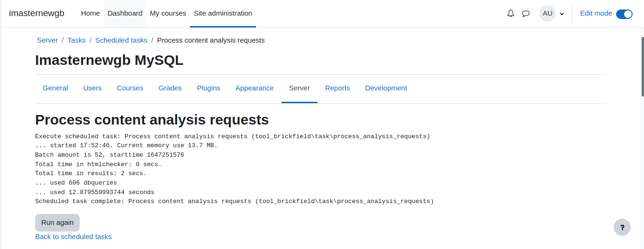
Task: Switch to the Plugins tab
Action: click(x=209, y=88)
